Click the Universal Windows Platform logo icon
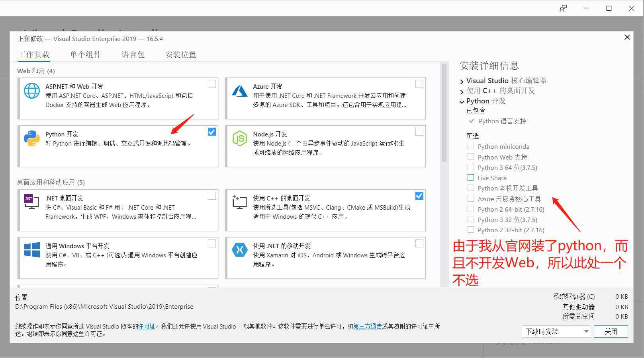644x358 pixels. point(32,250)
